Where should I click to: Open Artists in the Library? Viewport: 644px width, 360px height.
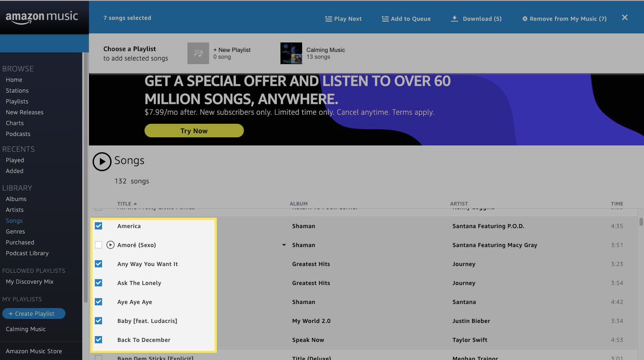pos(15,210)
